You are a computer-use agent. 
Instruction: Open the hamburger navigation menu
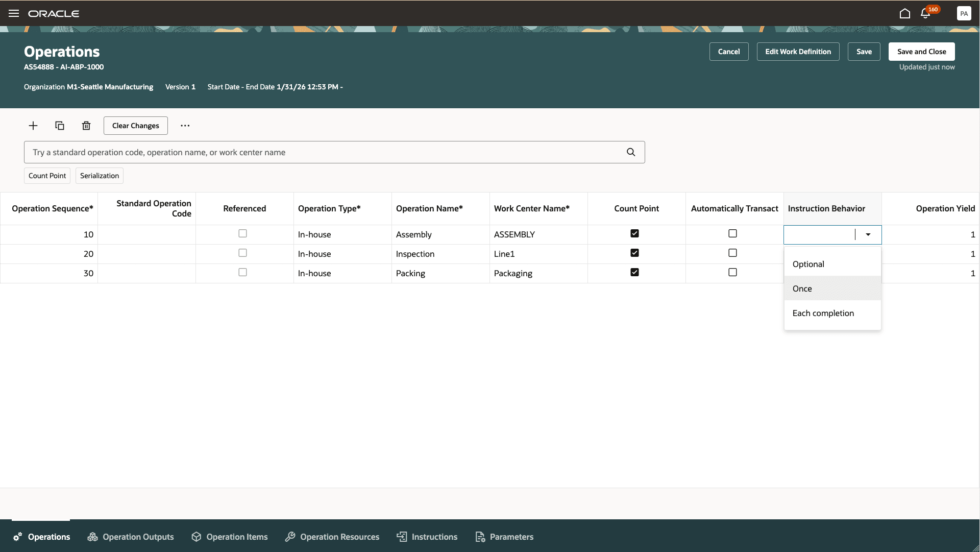(x=14, y=13)
